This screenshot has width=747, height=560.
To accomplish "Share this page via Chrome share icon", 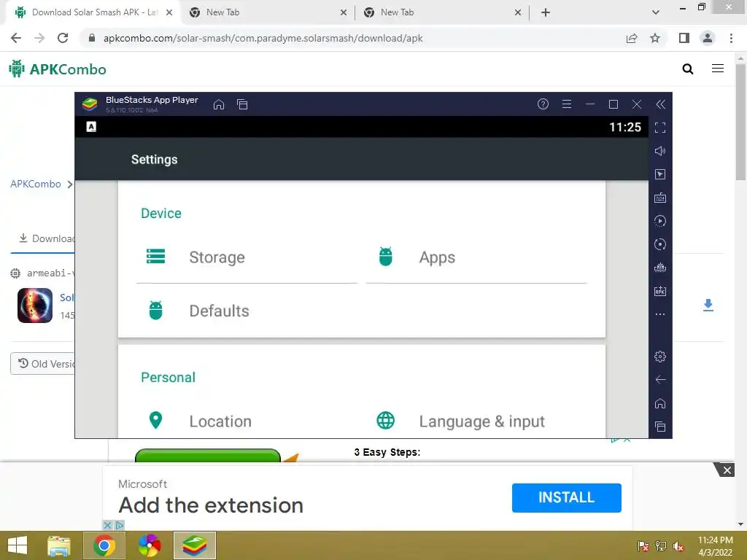I will pyautogui.click(x=632, y=38).
